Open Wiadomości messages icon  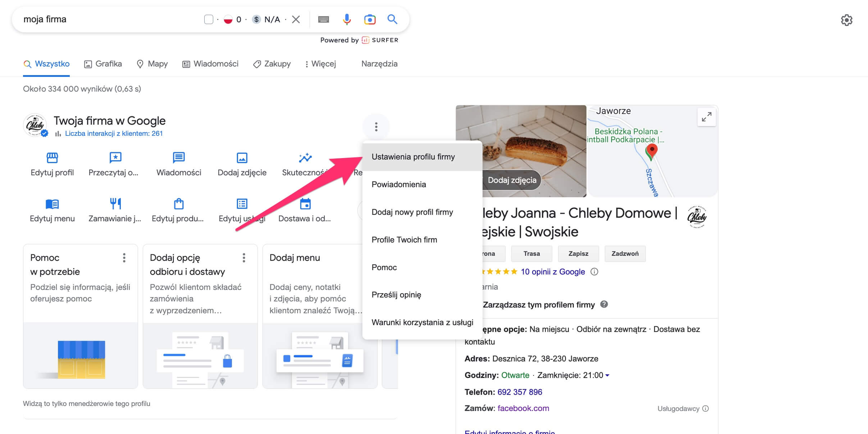[x=179, y=158]
